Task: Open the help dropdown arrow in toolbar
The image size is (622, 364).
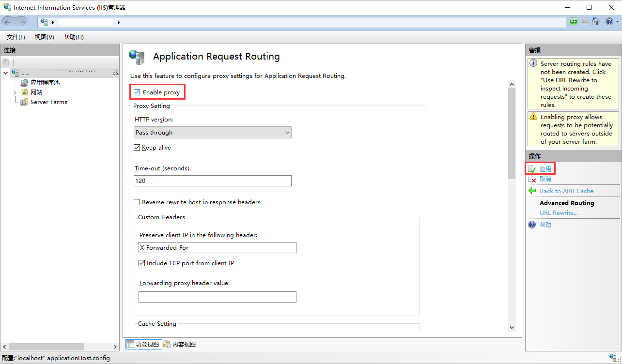Action: (617, 22)
